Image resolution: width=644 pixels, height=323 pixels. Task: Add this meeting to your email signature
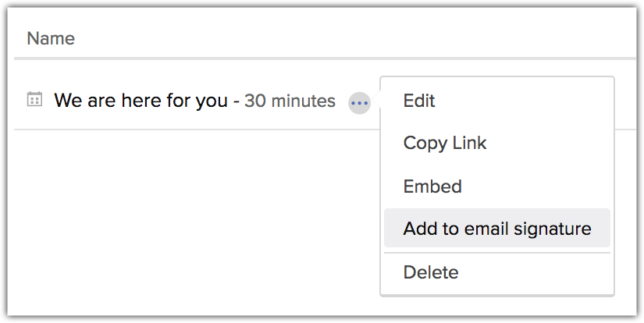click(x=497, y=229)
